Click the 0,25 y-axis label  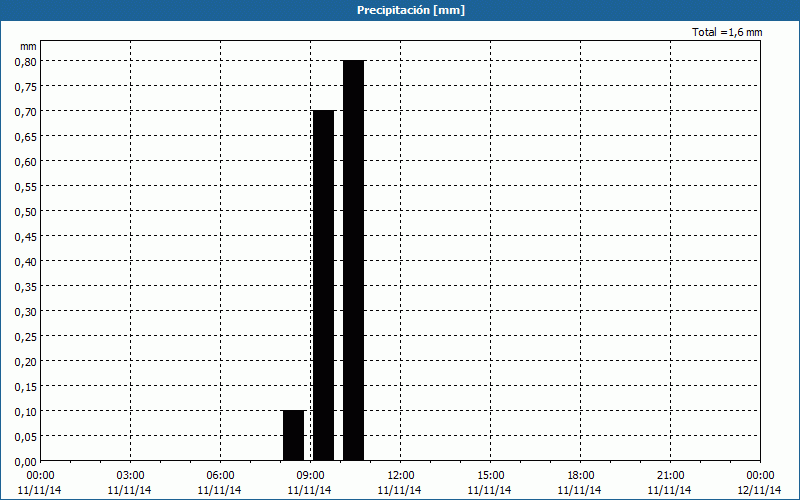pos(26,336)
